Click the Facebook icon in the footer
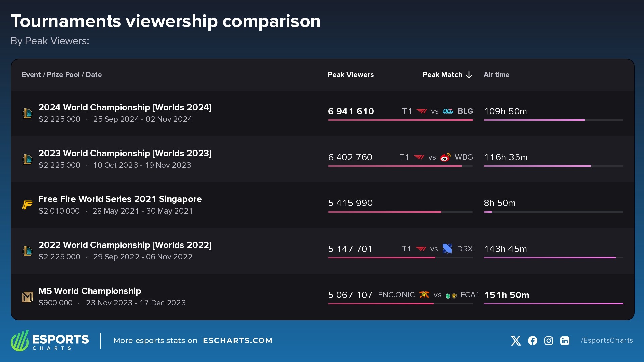The width and height of the screenshot is (644, 362). [532, 340]
